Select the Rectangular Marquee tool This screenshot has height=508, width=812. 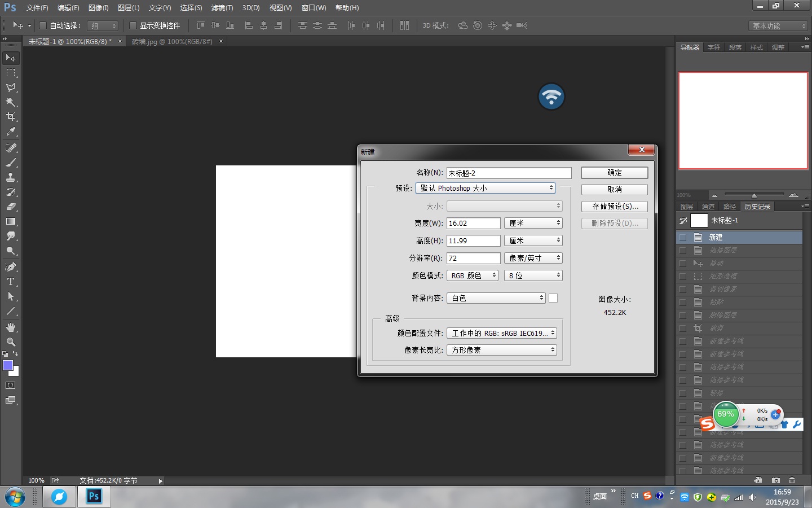point(11,73)
